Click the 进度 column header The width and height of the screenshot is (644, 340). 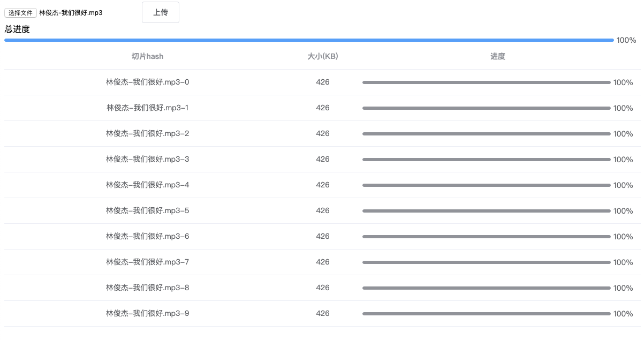coord(497,56)
